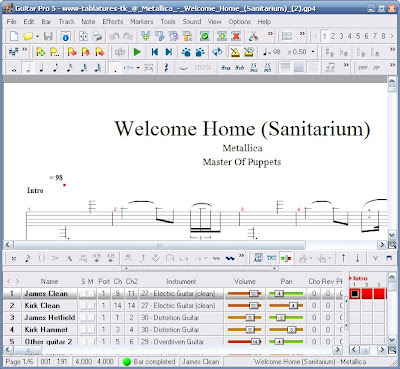The width and height of the screenshot is (400, 369).
Task: Open the tuplet dropdown arrow
Action: pyautogui.click(x=138, y=68)
